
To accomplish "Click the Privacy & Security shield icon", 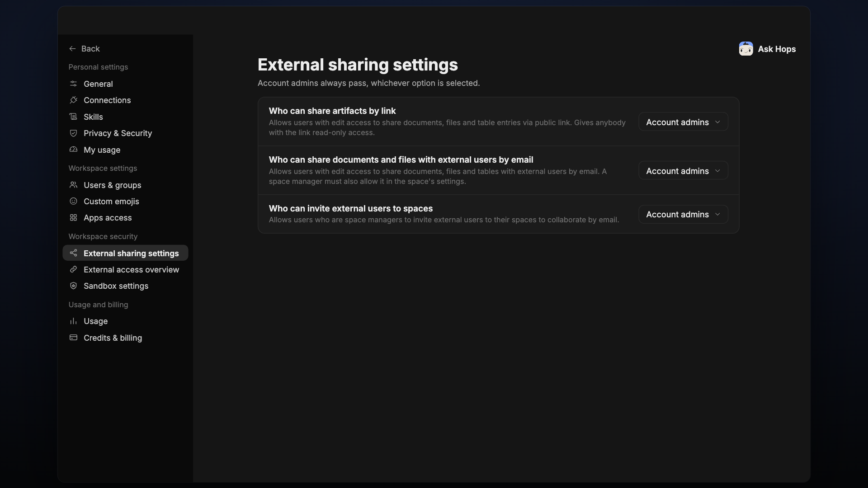I will (73, 133).
